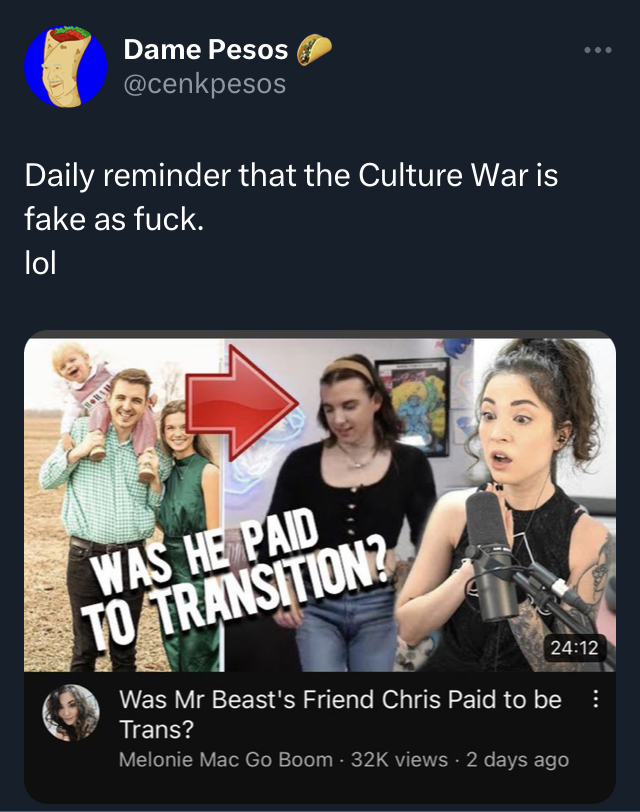
Task: Click the taco emoji beside Dame Pesos
Action: click(x=314, y=49)
